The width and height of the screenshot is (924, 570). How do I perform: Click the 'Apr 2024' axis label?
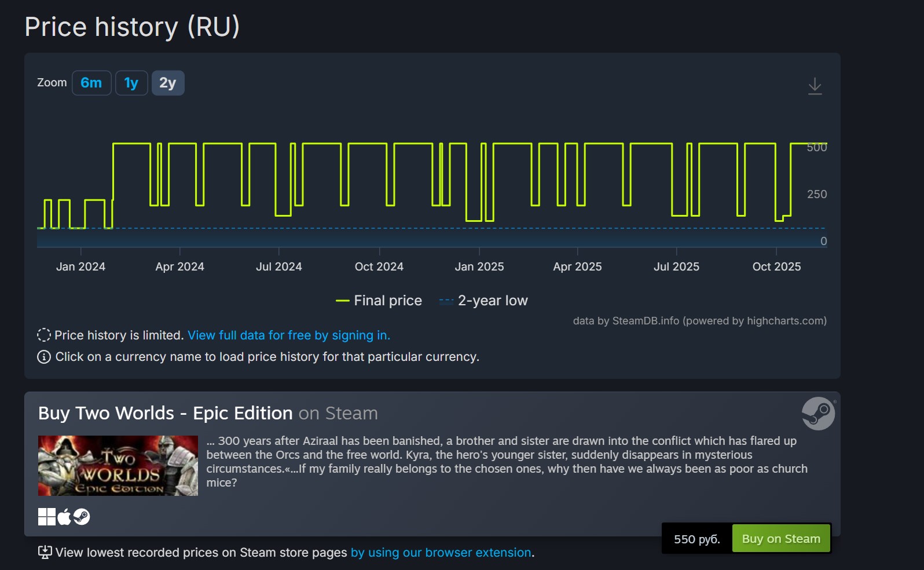coord(180,266)
